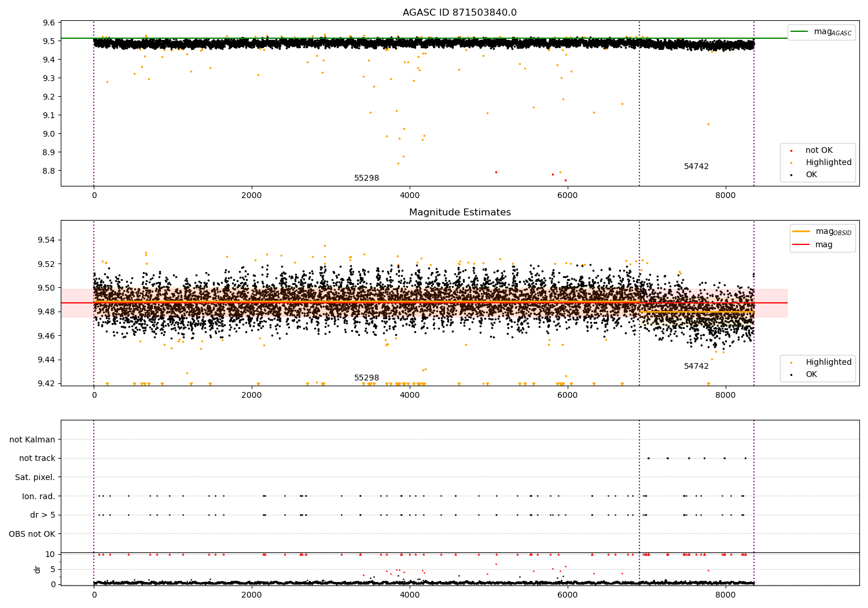Click the '54742' annotation in Magnitude Estimates panel
This screenshot has width=868, height=608.
pos(696,367)
